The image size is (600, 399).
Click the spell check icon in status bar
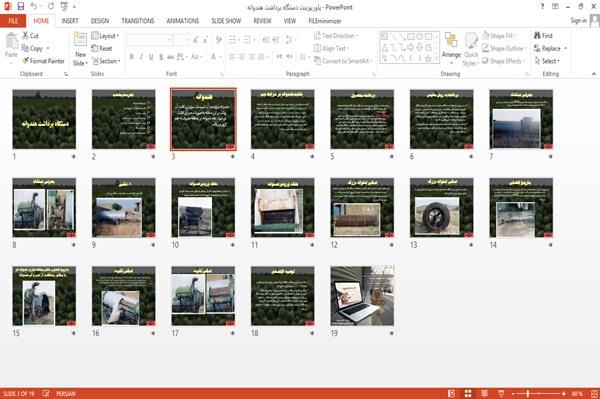coord(46,393)
